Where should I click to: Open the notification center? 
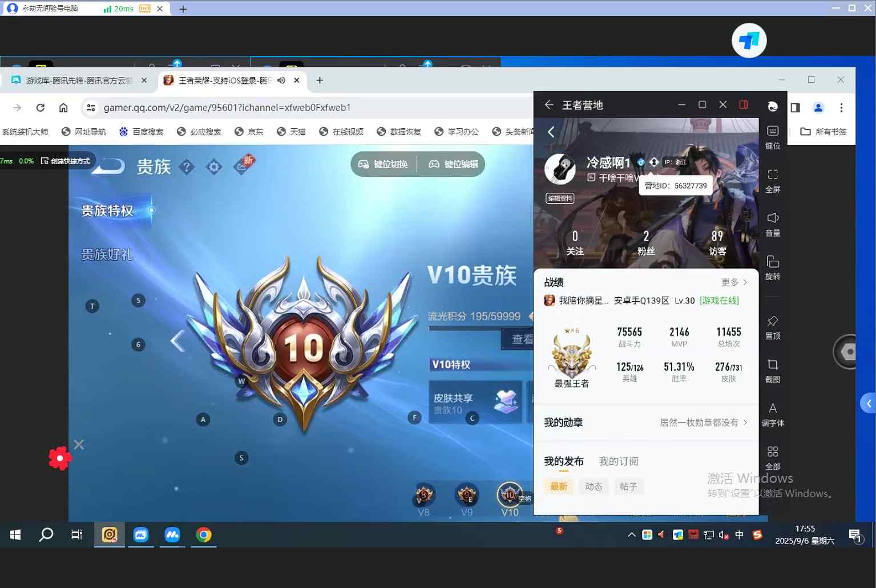[855, 536]
